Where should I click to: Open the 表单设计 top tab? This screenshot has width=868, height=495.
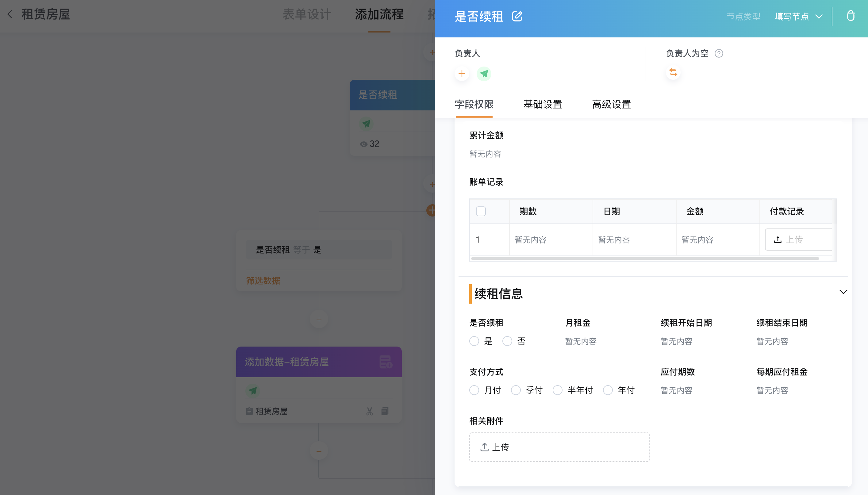tap(307, 14)
